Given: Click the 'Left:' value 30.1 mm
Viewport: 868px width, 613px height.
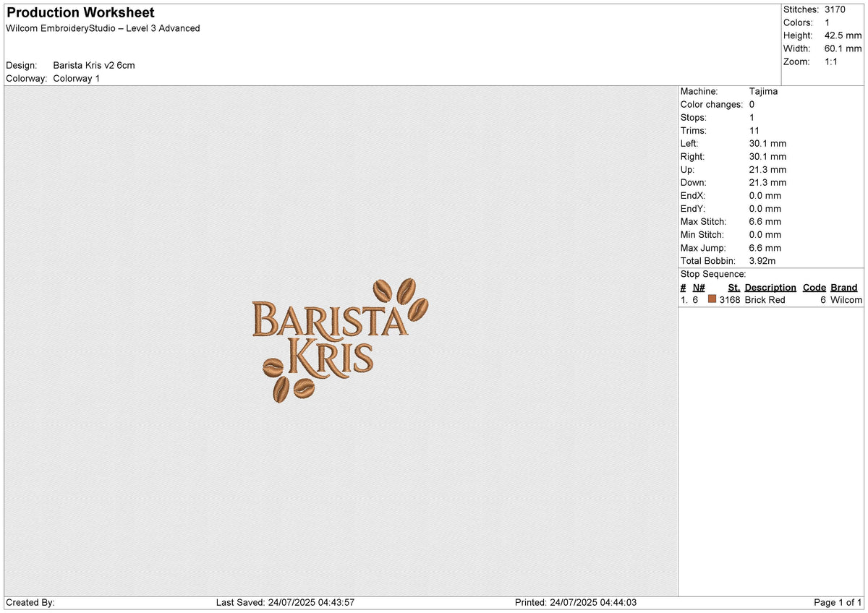Looking at the screenshot, I should (x=768, y=143).
